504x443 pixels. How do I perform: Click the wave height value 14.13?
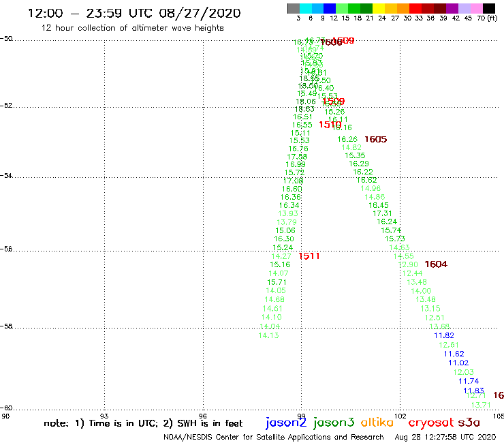(269, 335)
